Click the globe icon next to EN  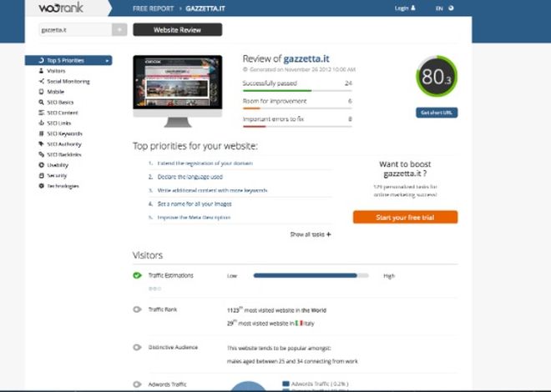(x=451, y=8)
